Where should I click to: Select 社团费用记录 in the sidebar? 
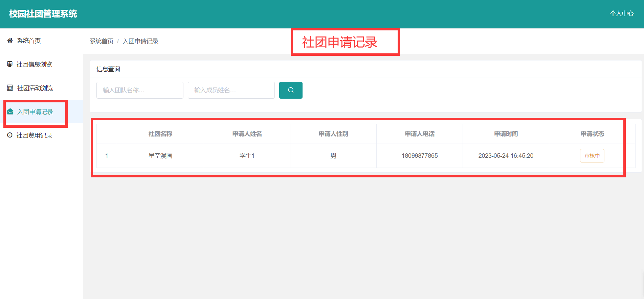[41, 135]
